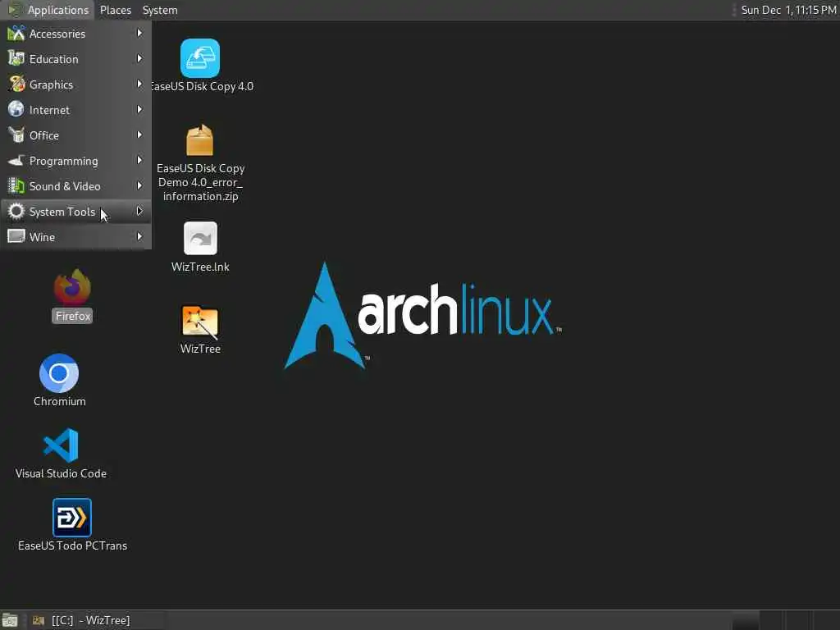Click the 'EaseUS Disk Copy 4.0' label
The width and height of the screenshot is (840, 630).
(x=202, y=86)
